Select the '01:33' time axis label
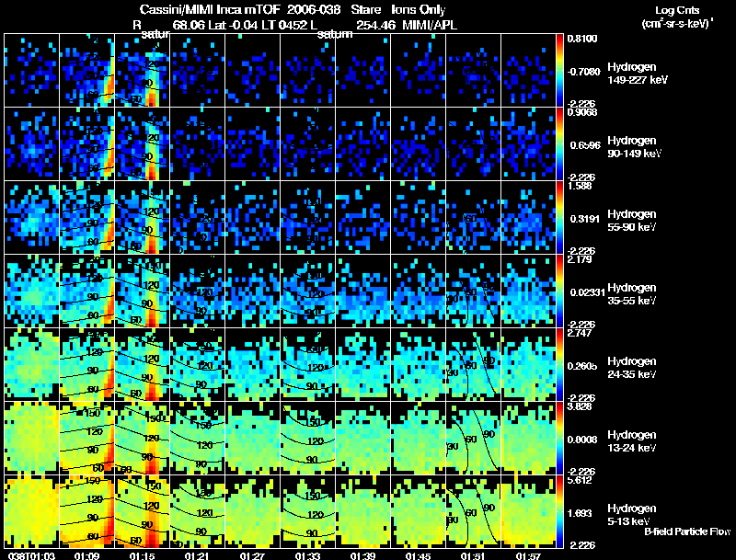The image size is (736, 560). (307, 556)
